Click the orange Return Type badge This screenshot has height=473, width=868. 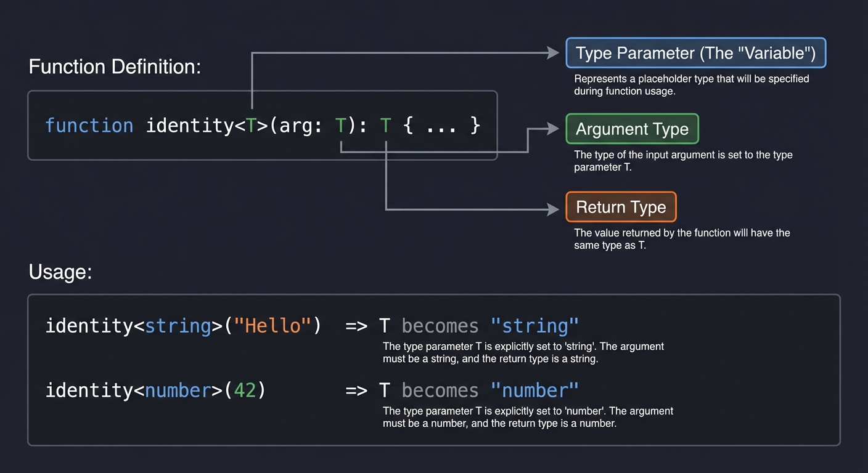pyautogui.click(x=620, y=207)
